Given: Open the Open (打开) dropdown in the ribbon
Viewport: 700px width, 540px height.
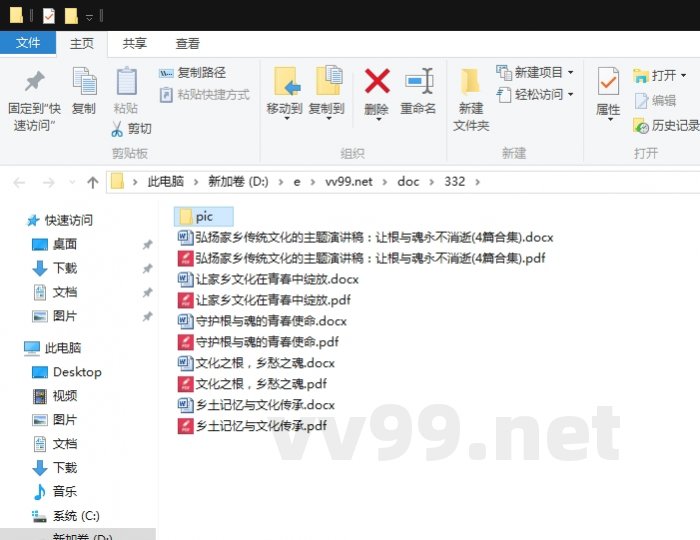Looking at the screenshot, I should (659, 75).
